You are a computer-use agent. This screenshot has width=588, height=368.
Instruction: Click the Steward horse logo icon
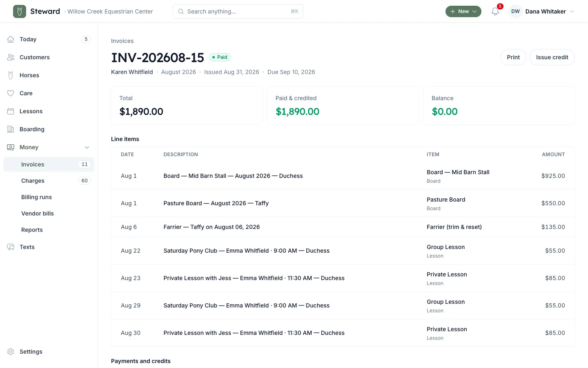tap(20, 11)
